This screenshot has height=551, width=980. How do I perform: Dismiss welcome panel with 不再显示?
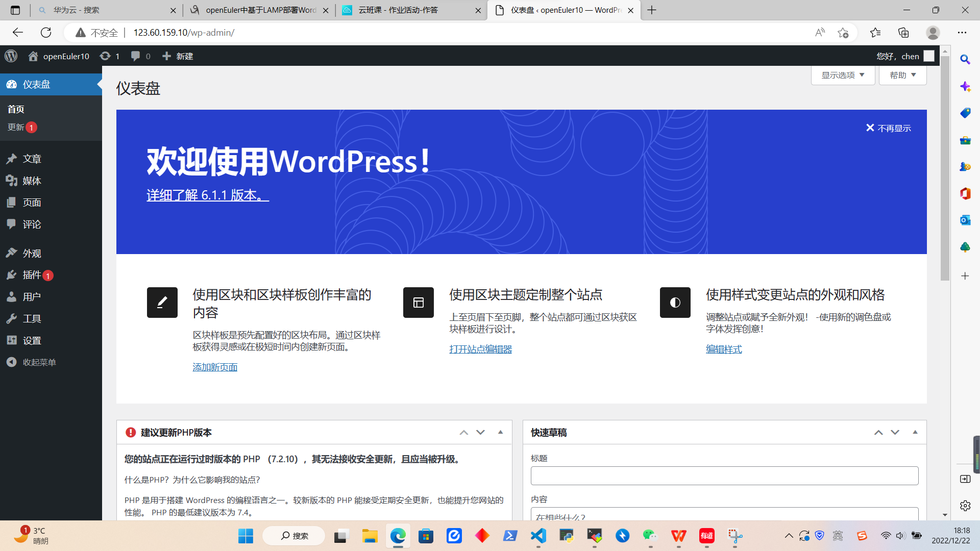[889, 128]
